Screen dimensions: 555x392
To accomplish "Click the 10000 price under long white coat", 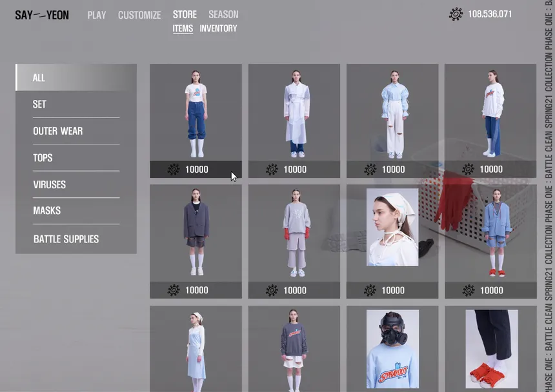I will [295, 170].
